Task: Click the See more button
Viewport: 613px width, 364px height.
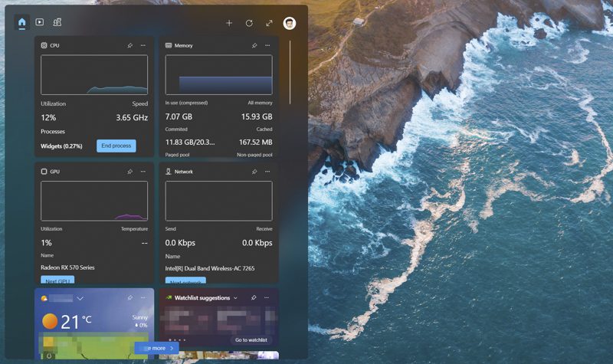Action: (x=157, y=348)
